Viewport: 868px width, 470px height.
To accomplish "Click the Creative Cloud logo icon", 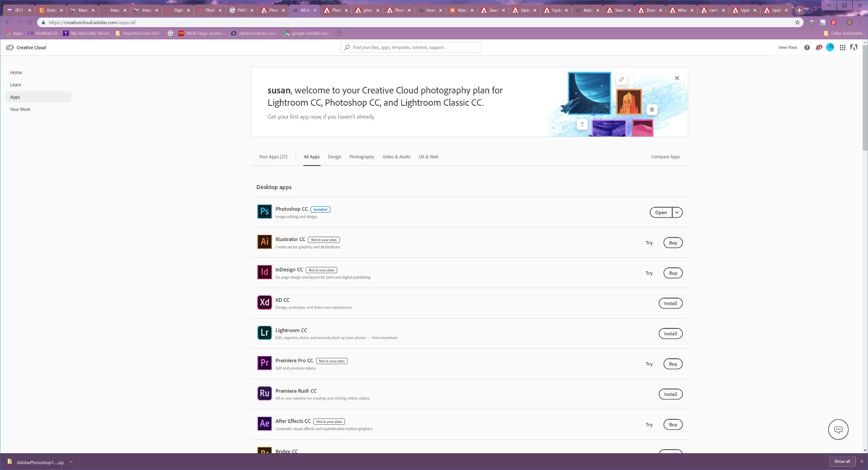I will (x=10, y=47).
